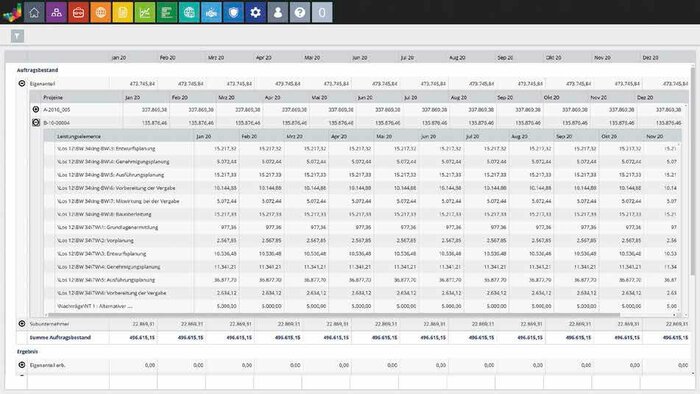Select the TW-3: Entwurfsplanung row

(362, 253)
